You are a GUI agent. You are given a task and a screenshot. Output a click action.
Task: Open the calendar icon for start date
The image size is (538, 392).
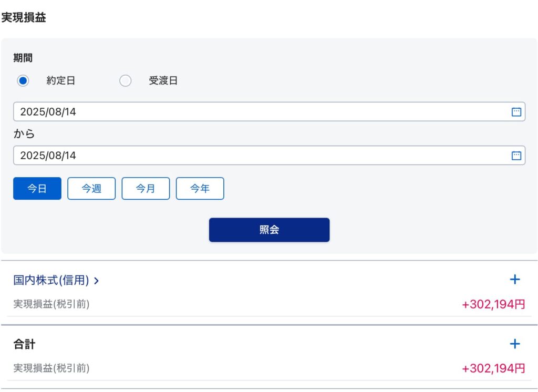[x=516, y=111]
